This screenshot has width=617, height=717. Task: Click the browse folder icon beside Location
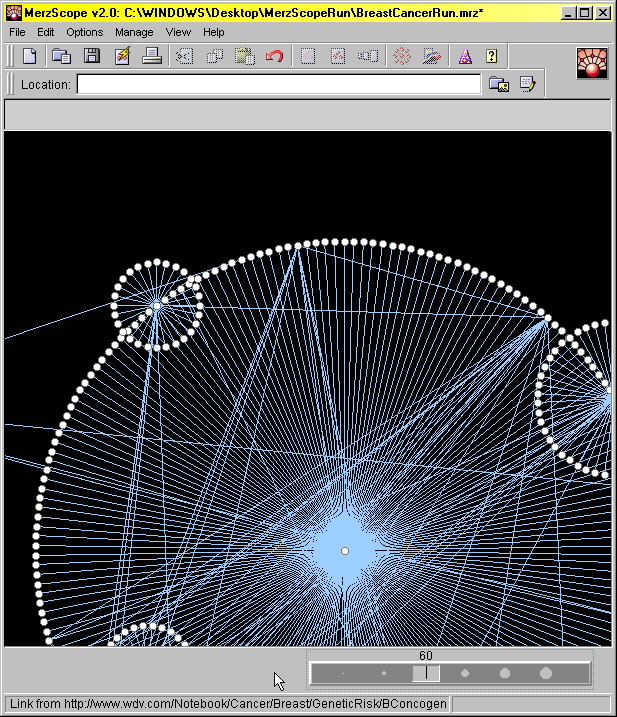498,85
